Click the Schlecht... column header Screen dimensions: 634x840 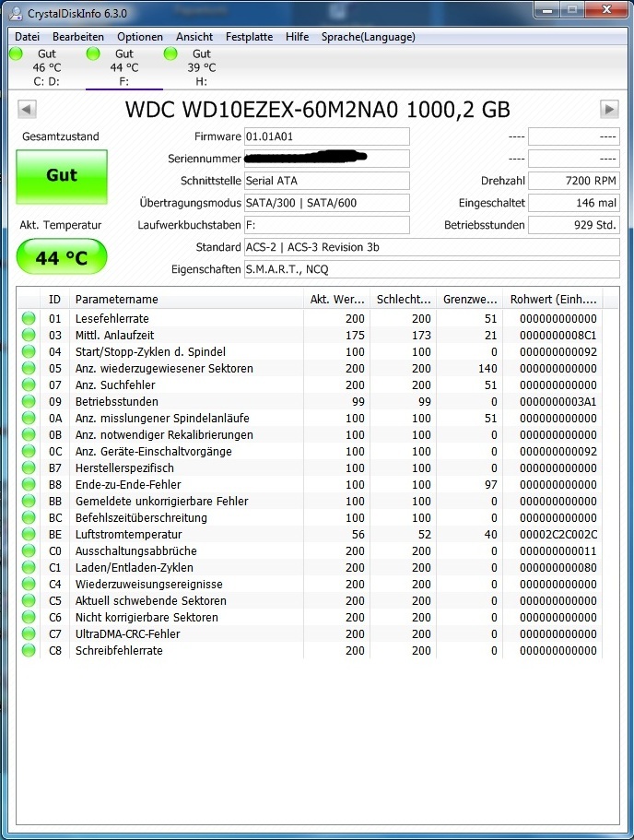(x=404, y=300)
